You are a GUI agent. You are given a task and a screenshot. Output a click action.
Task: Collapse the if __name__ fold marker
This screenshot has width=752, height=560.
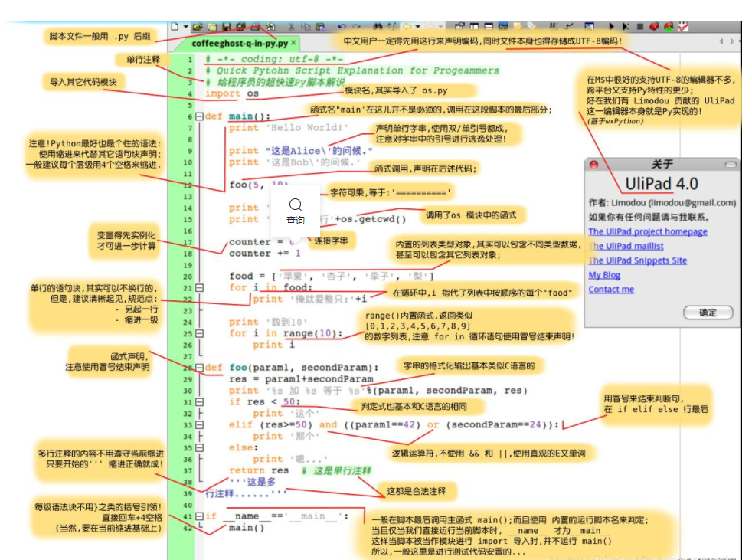200,516
